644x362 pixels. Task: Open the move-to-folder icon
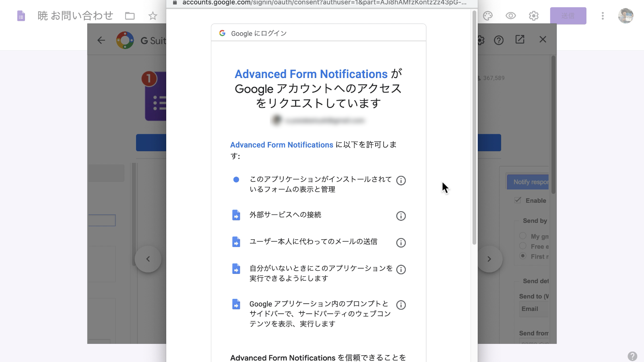coord(130,16)
